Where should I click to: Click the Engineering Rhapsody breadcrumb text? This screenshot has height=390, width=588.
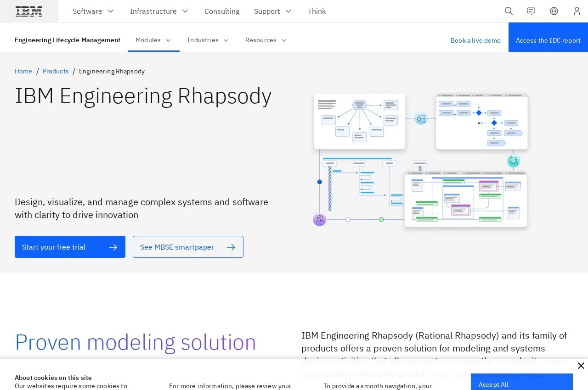tap(112, 71)
